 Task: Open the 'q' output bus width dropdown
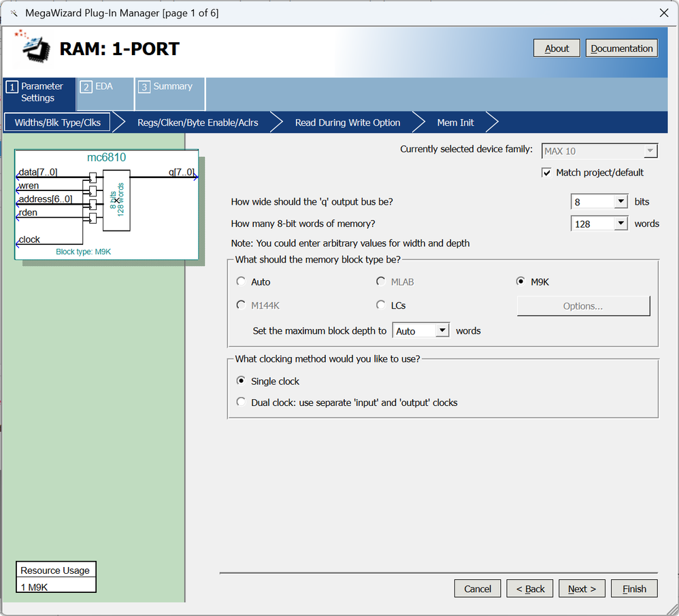(x=620, y=202)
